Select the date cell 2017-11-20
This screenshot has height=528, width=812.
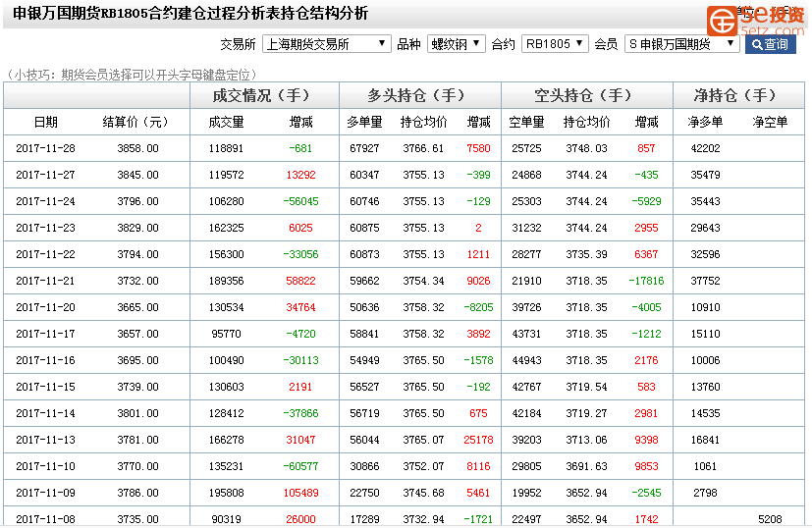tap(45, 307)
